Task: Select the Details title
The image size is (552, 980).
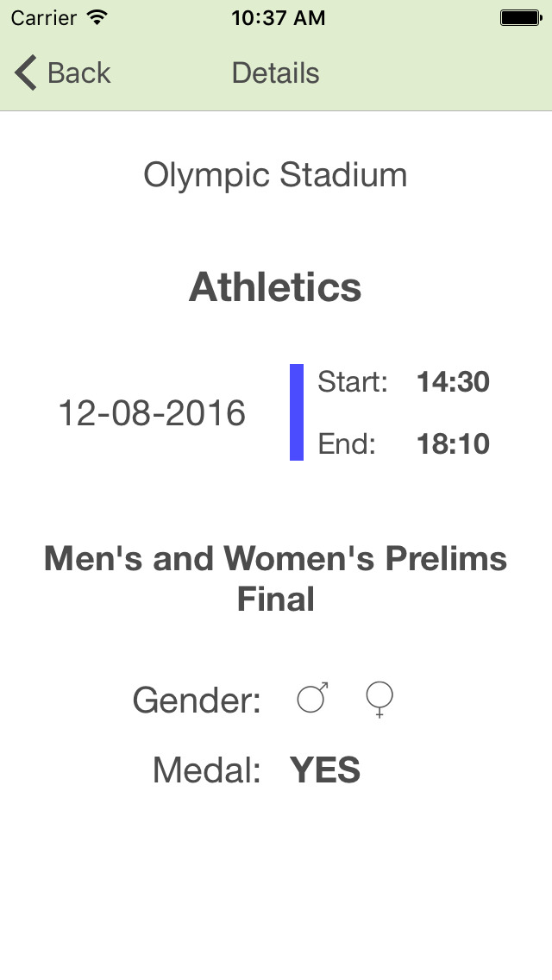Action: 275,72
